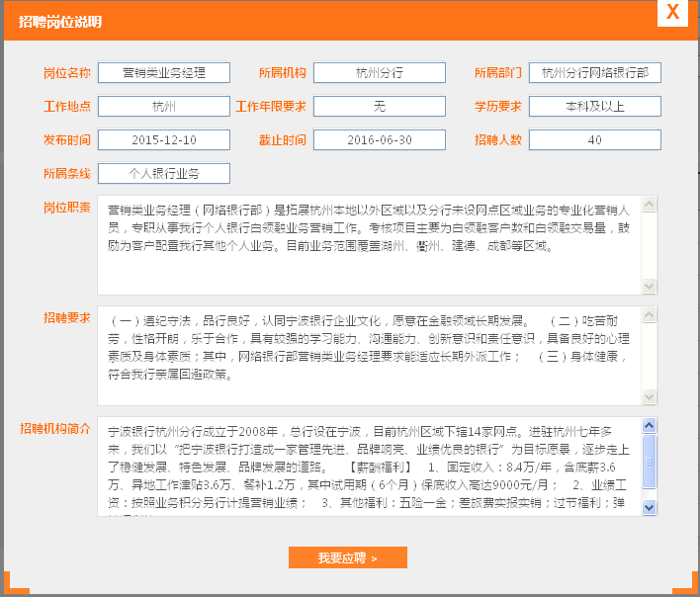Click the 所属部门 label
The image size is (700, 597).
[x=498, y=73]
